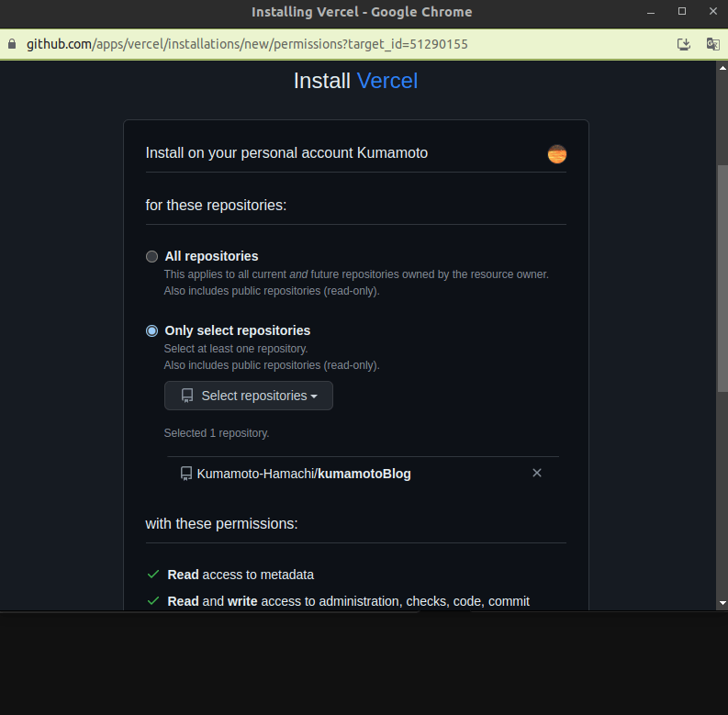Click 'Read access to metadata' permission text

click(x=241, y=575)
